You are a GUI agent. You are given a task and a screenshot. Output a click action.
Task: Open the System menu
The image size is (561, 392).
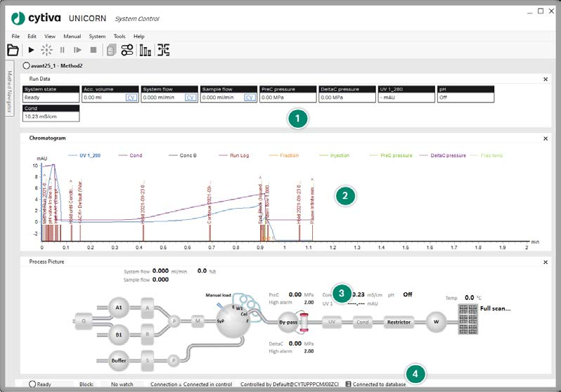pos(97,36)
